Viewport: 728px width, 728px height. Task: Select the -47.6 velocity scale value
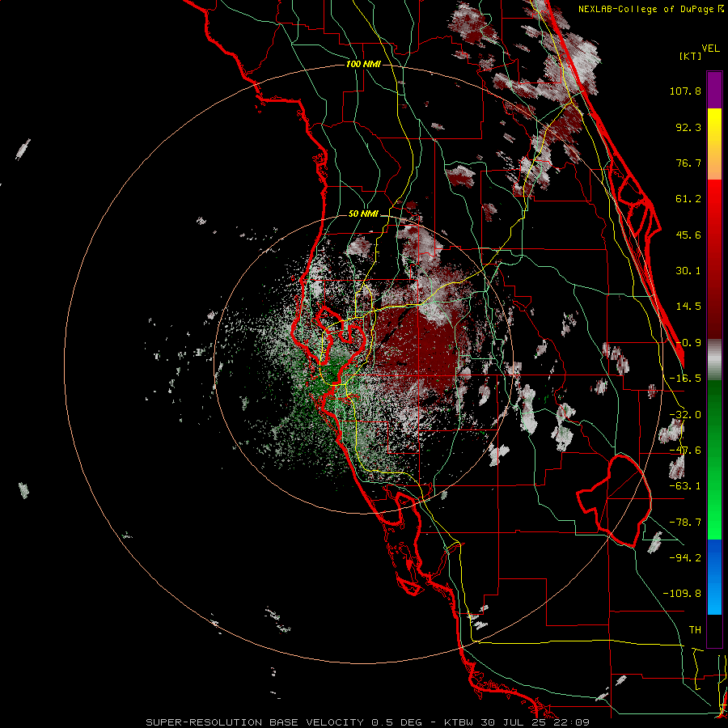[685, 451]
